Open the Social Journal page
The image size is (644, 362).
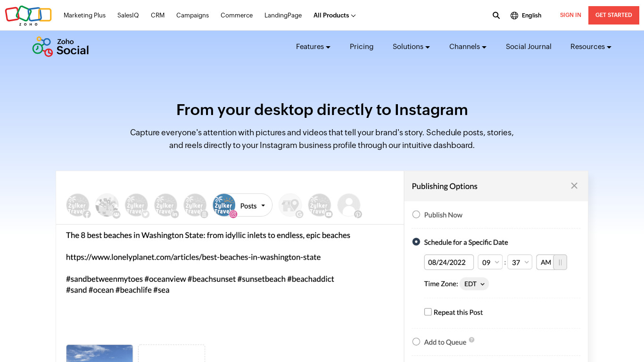pyautogui.click(x=528, y=47)
